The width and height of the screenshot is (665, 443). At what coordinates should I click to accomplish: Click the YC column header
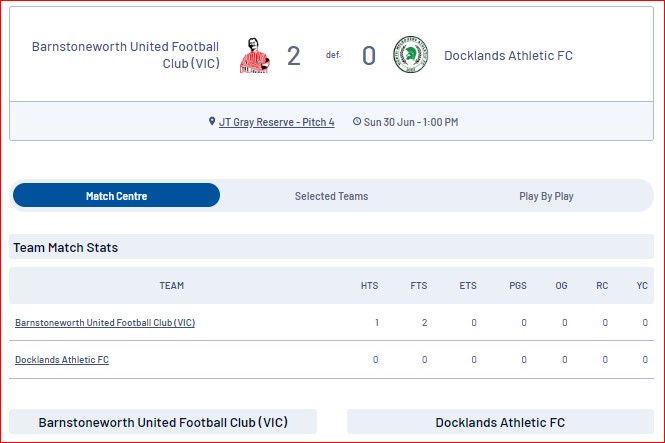click(642, 286)
